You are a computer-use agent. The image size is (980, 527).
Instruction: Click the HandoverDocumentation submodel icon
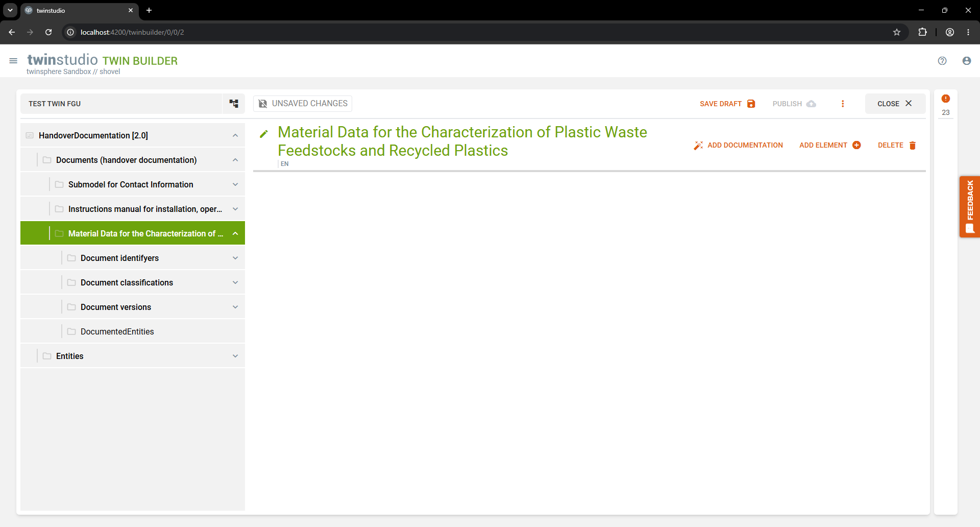pos(30,135)
